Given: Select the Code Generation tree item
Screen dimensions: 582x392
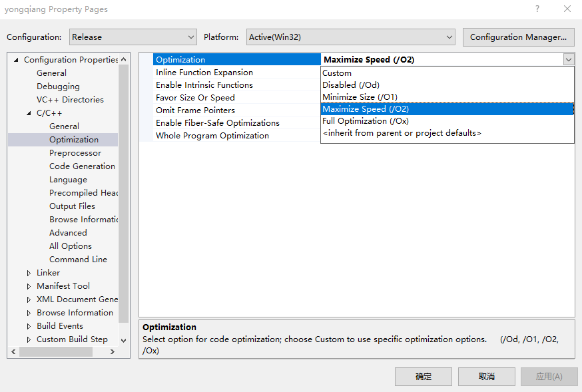Looking at the screenshot, I should pos(82,166).
